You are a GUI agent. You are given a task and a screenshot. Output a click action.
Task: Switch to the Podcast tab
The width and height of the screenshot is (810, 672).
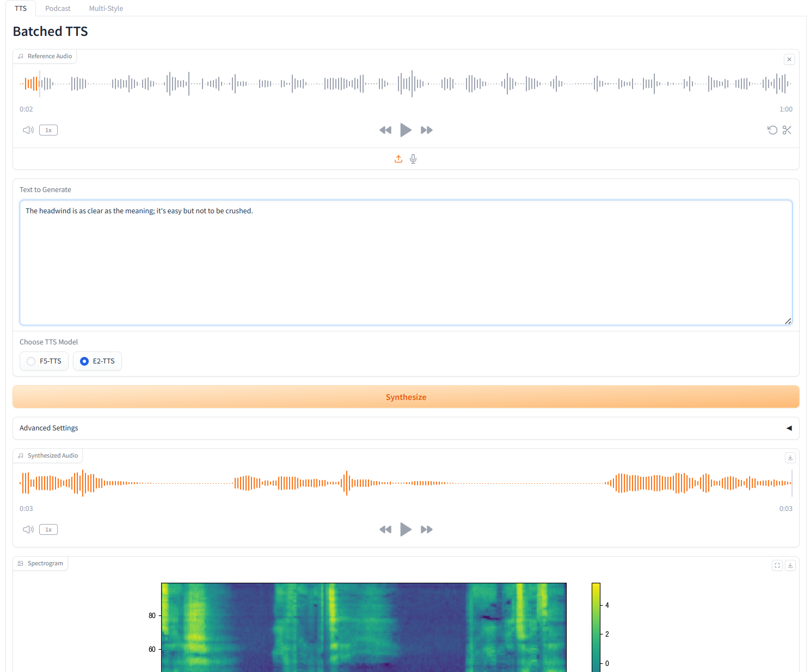click(58, 9)
